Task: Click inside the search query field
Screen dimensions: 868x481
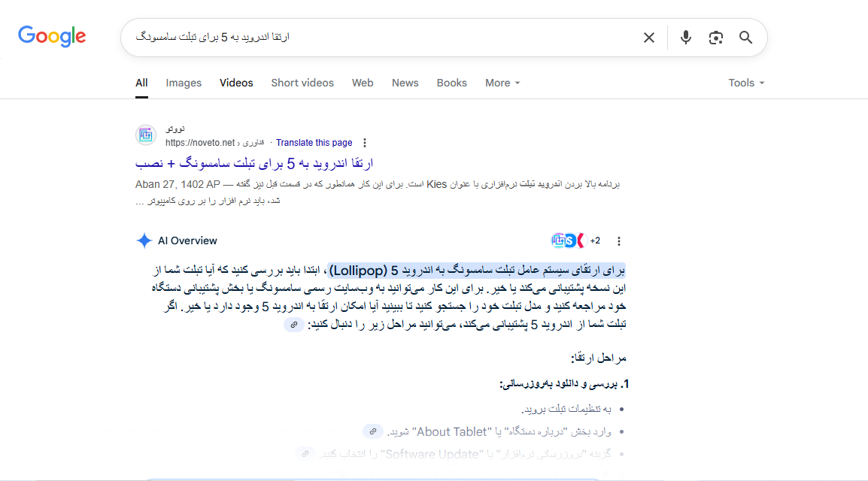Action: pos(382,38)
